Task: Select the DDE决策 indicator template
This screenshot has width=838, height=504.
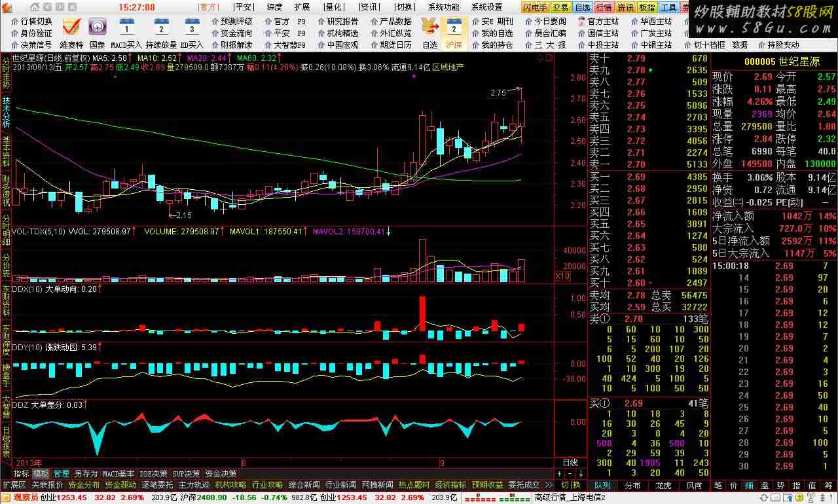Action: click(x=154, y=473)
